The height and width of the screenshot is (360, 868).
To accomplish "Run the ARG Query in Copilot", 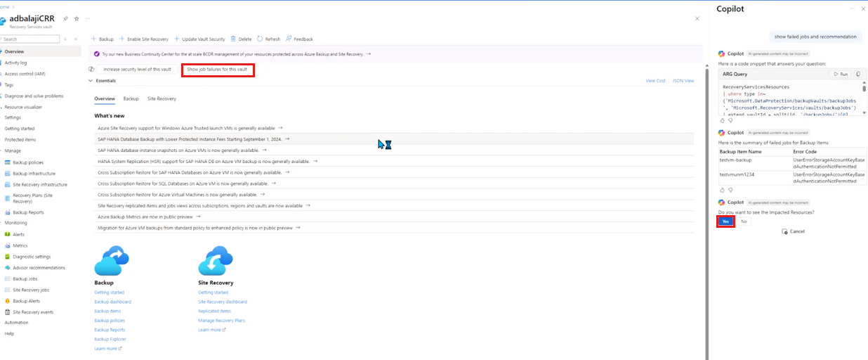I will [840, 74].
